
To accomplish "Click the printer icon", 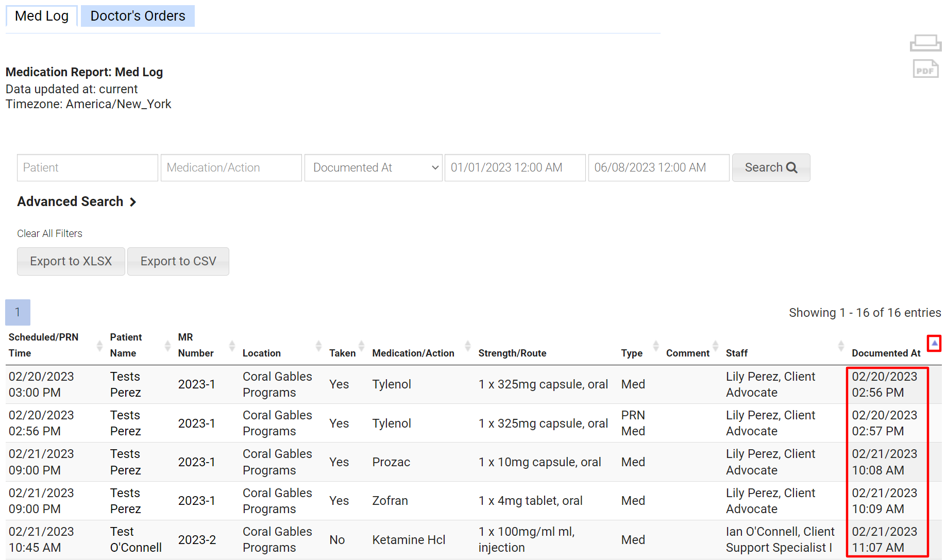I will tap(925, 43).
